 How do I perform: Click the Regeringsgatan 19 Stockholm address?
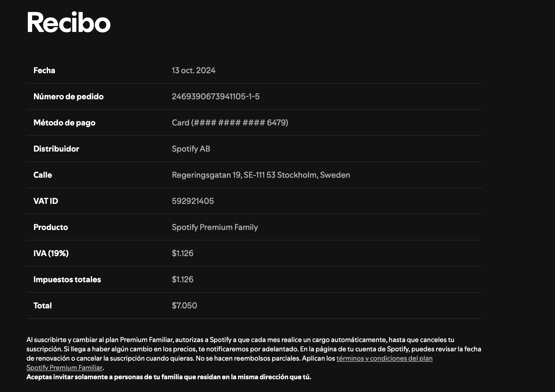(x=261, y=175)
